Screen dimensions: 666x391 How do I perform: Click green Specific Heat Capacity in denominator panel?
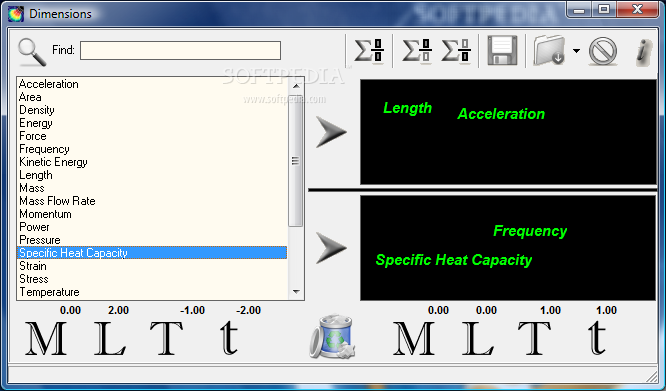pos(454,260)
